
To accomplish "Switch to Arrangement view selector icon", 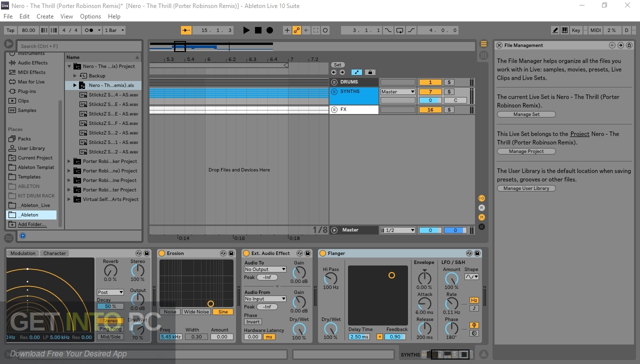I will pyautogui.click(x=483, y=44).
